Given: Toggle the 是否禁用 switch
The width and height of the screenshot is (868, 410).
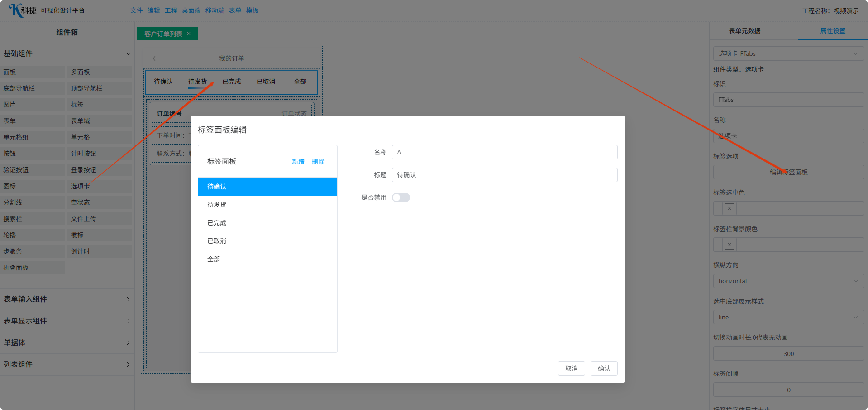Looking at the screenshot, I should click(x=401, y=198).
